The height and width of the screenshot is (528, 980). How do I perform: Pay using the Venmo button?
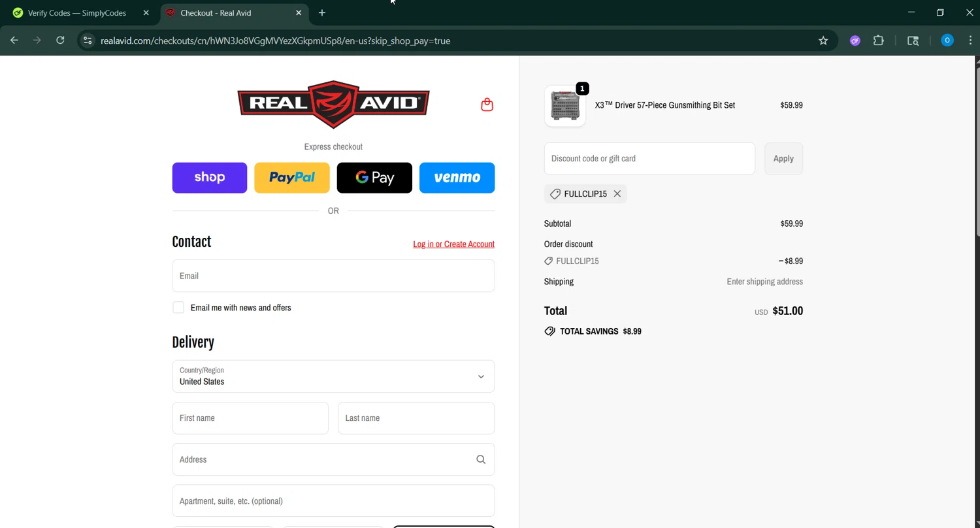457,178
